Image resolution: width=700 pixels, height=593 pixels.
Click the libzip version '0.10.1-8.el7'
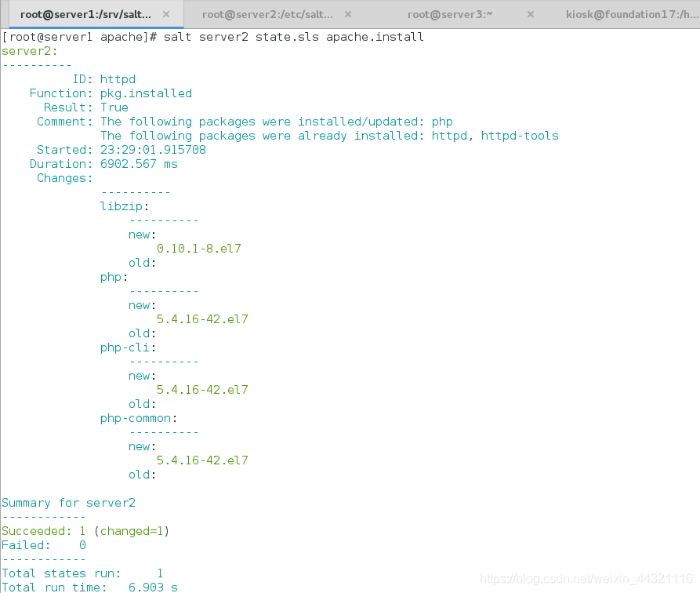coord(198,249)
